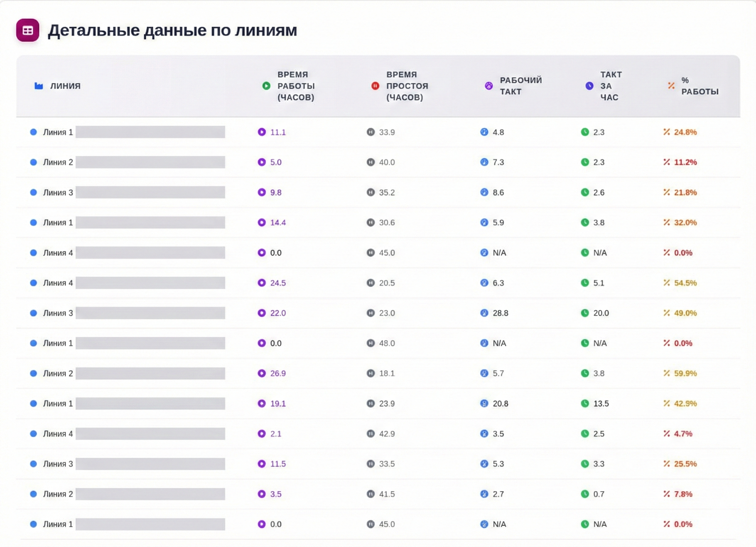
Task: Click the blue dot of first Линия 1 row
Action: click(x=33, y=132)
